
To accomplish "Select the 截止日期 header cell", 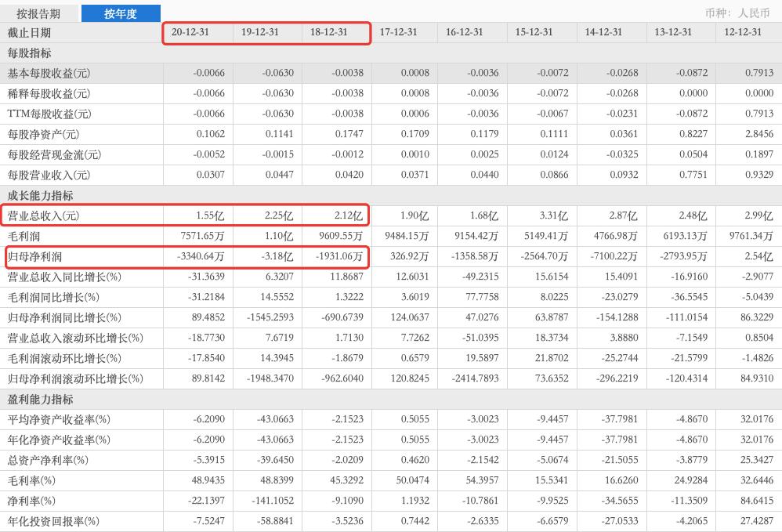I will coord(30,32).
